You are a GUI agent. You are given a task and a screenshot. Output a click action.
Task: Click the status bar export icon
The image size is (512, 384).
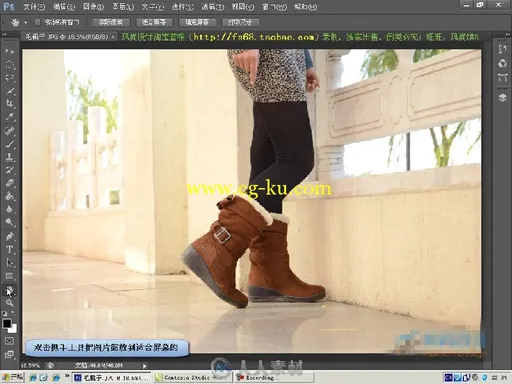pos(50,366)
